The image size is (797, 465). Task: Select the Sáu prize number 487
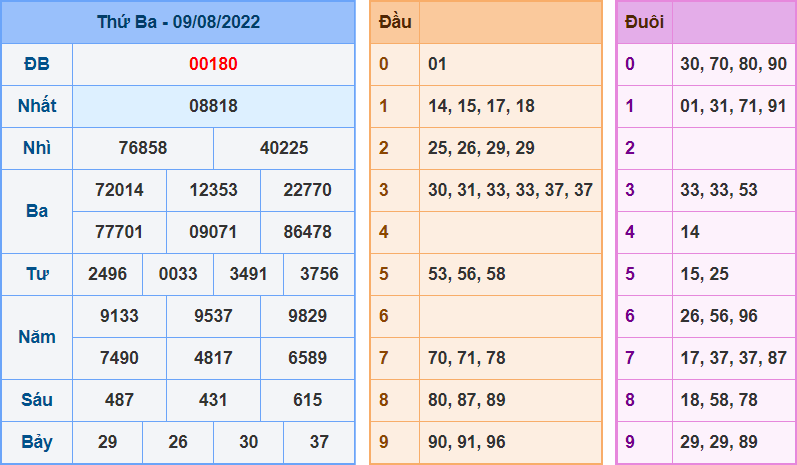119,400
